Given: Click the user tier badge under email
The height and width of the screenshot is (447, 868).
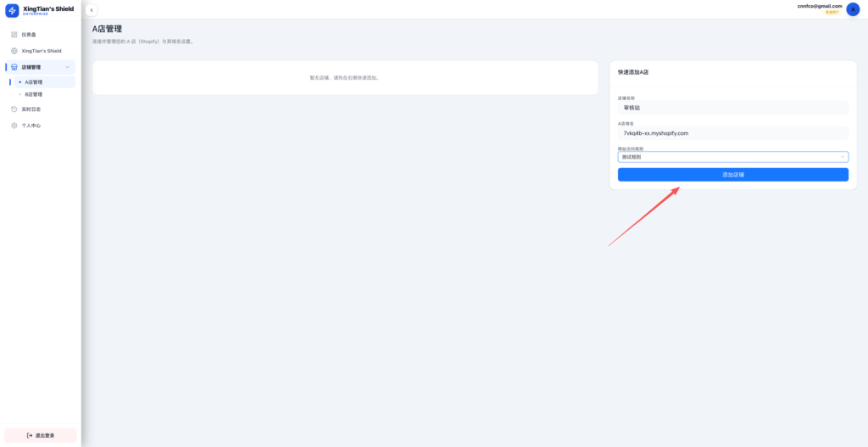Looking at the screenshot, I should tap(832, 12).
